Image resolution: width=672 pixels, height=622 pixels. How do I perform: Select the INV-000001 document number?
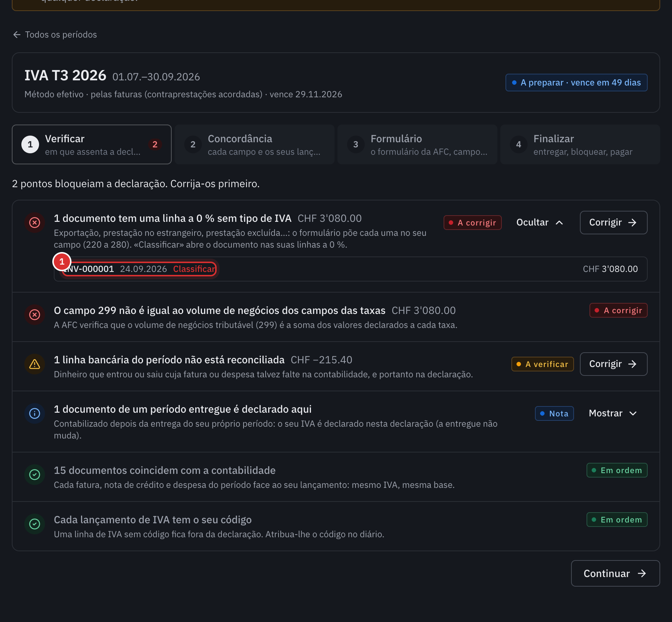pos(88,269)
